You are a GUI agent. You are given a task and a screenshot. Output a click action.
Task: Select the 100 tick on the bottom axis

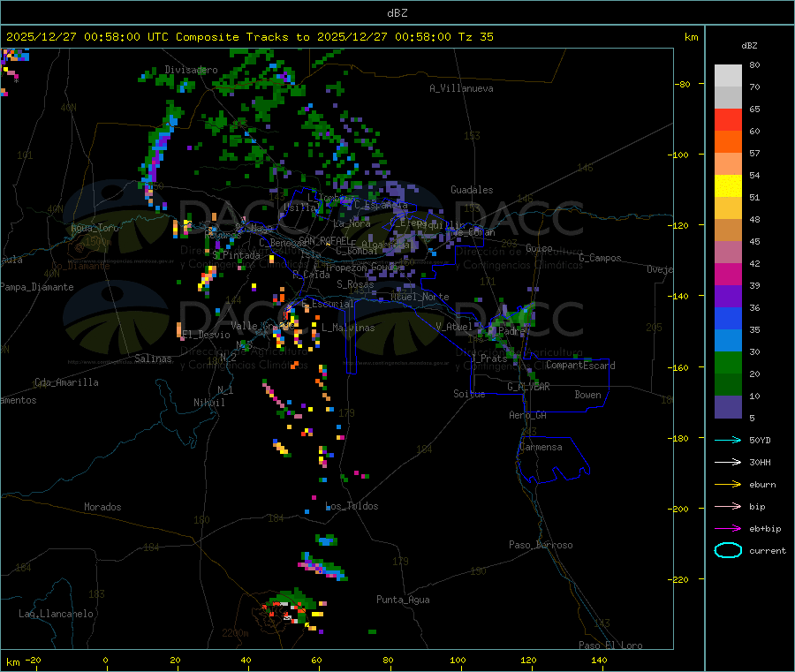click(x=458, y=660)
